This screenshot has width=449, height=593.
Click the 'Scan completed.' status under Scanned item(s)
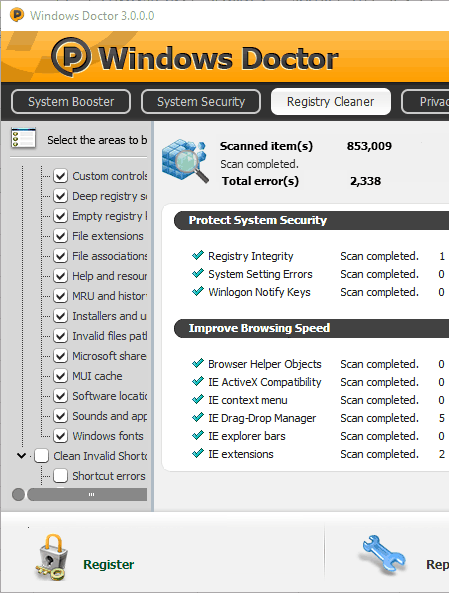tap(259, 164)
